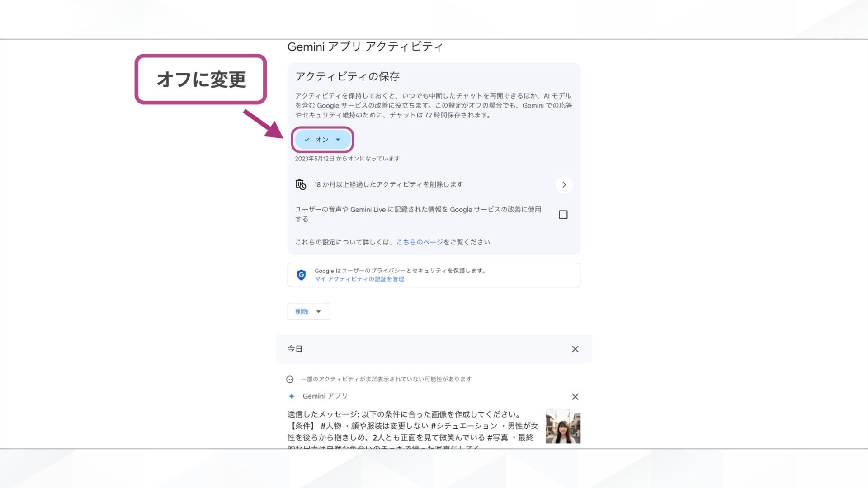Remove the Gemini アプリ activity entry
Image resolution: width=868 pixels, height=488 pixels.
(x=575, y=396)
